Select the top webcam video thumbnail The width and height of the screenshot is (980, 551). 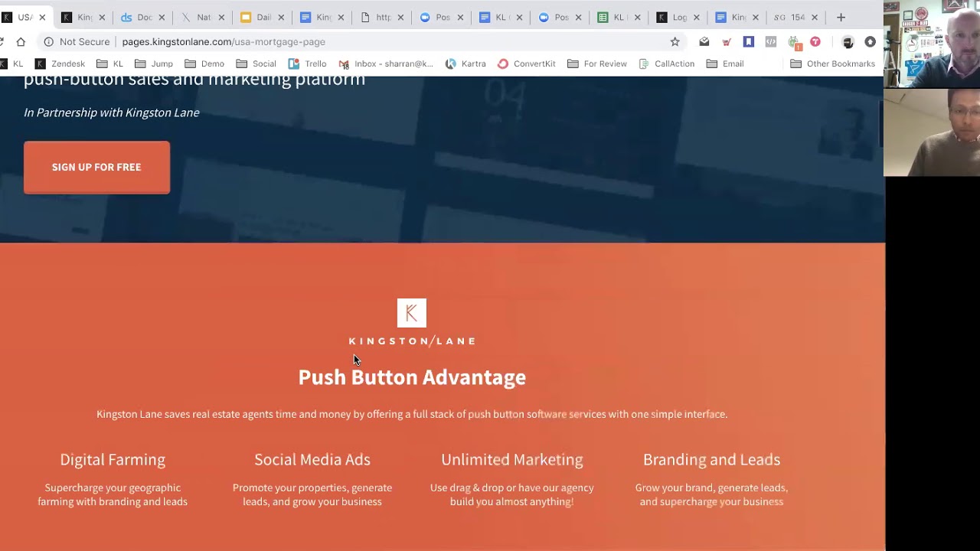click(x=932, y=44)
